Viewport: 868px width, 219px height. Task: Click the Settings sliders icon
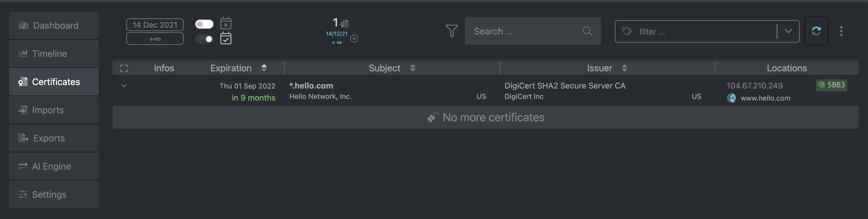coord(23,194)
